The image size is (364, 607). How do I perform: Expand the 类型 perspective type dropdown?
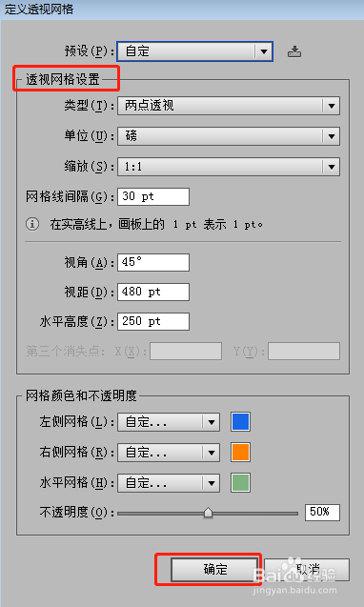click(x=229, y=106)
